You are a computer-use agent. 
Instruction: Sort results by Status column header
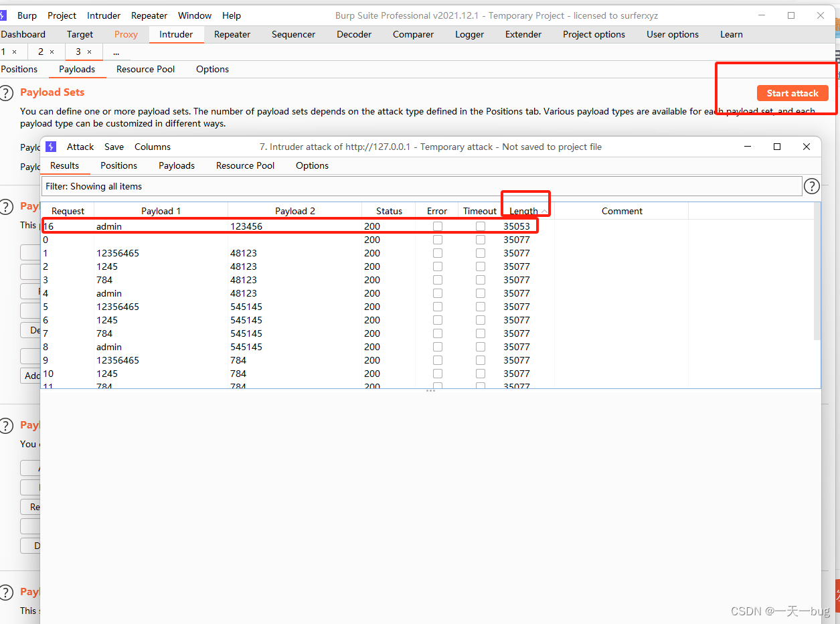389,211
